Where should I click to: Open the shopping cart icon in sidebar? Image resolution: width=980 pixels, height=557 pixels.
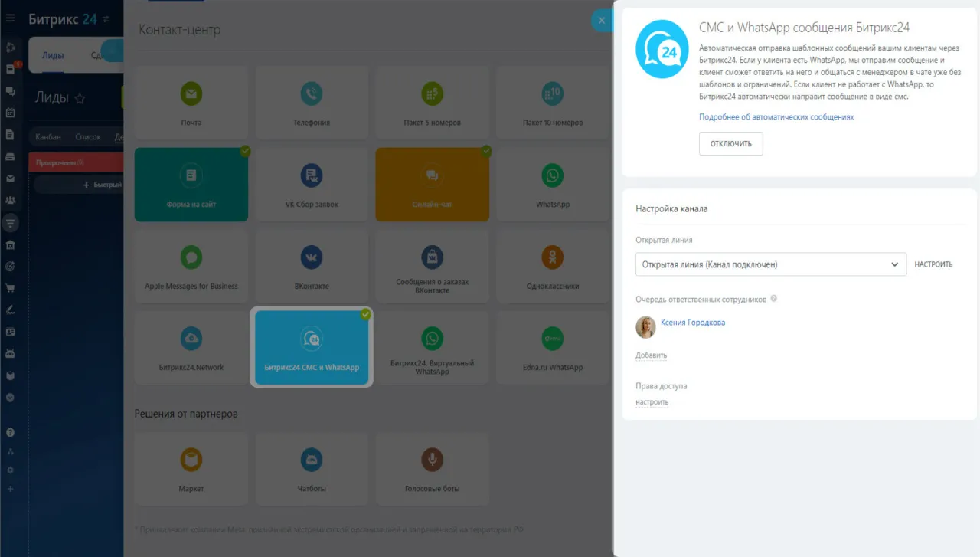10,289
